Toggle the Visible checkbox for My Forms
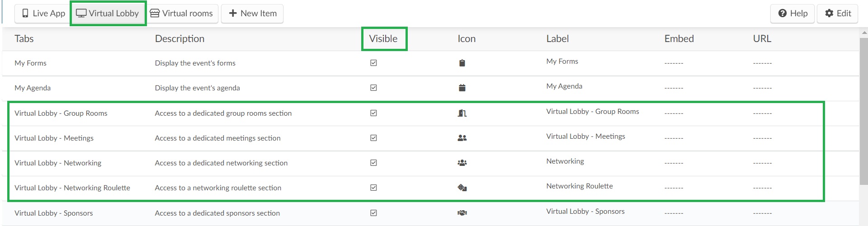This screenshot has height=226, width=868. tap(373, 63)
